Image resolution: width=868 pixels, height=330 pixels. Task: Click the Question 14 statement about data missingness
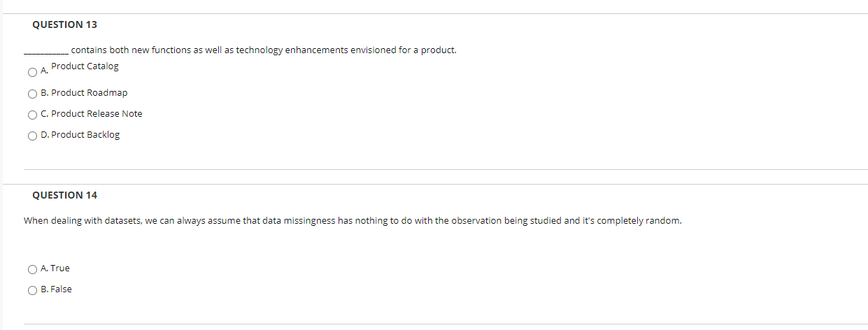pyautogui.click(x=353, y=221)
